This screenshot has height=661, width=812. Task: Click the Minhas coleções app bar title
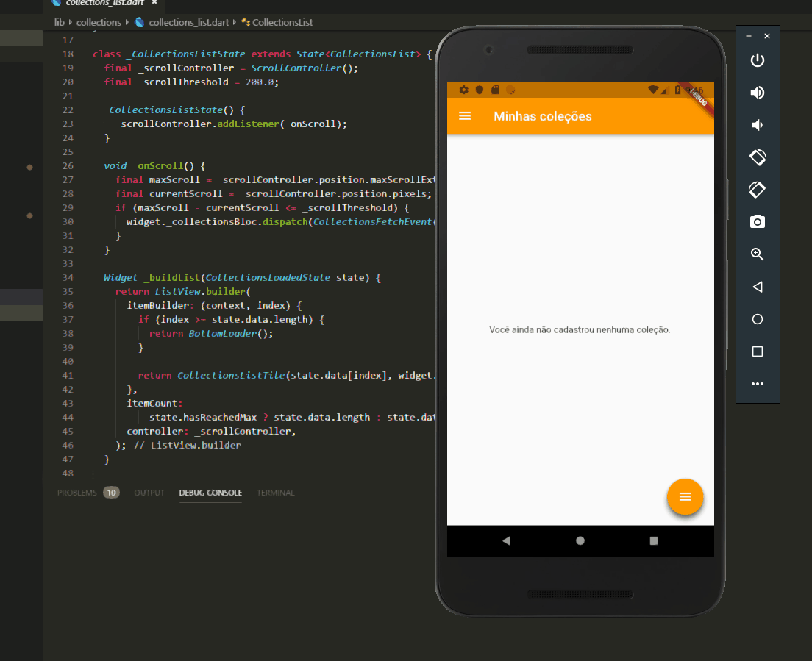(542, 116)
